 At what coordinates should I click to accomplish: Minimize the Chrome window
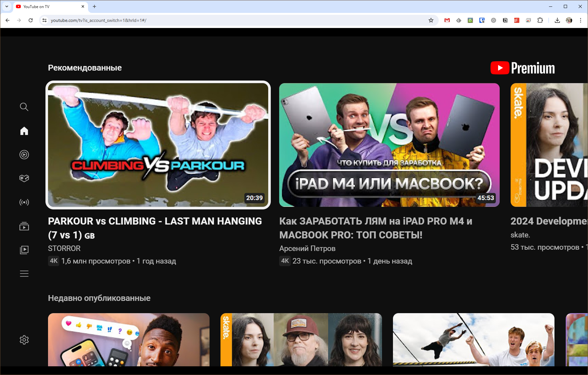[550, 6]
